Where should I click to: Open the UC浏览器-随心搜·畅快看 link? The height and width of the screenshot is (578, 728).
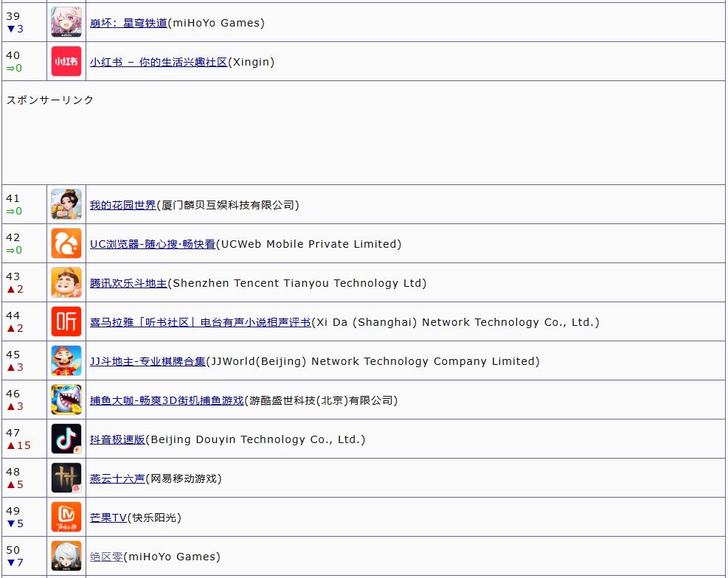click(153, 244)
